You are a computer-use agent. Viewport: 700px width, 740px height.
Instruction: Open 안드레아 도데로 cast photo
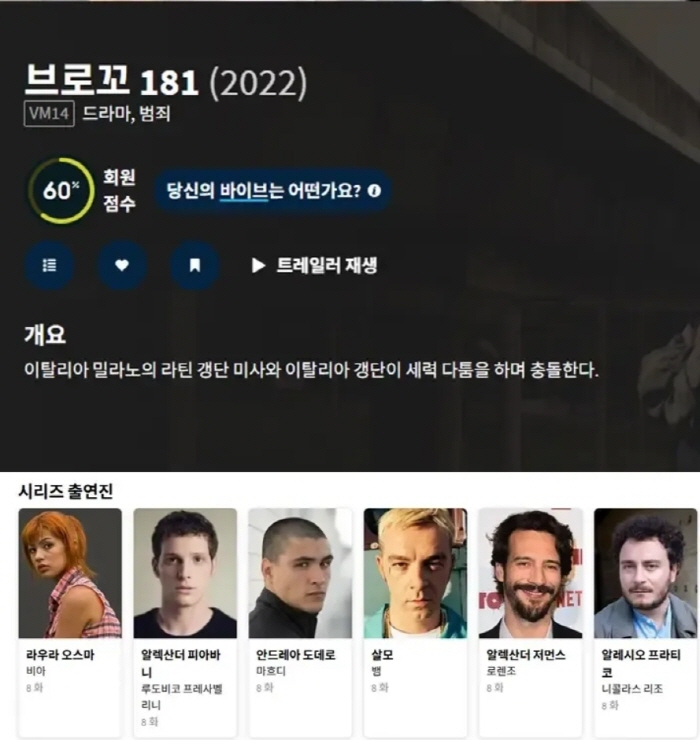pyautogui.click(x=300, y=573)
